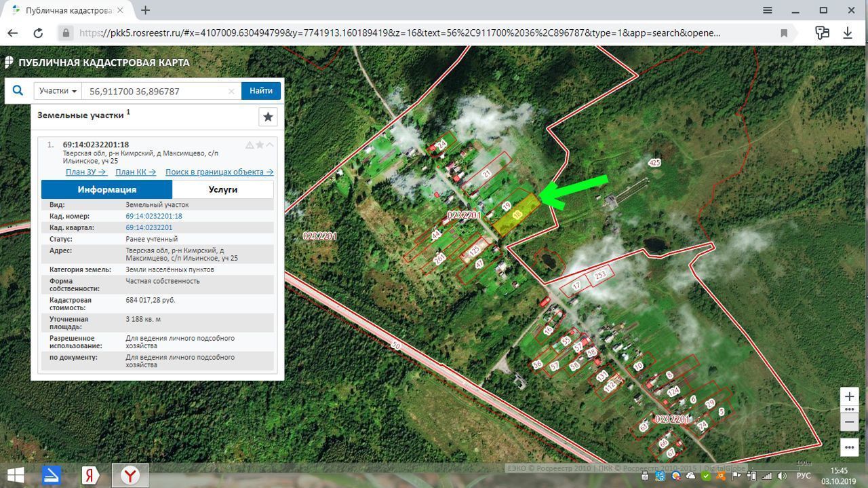Screen dimensions: 868x488
Task: Select parcel 253 on the map
Action: pos(599,276)
